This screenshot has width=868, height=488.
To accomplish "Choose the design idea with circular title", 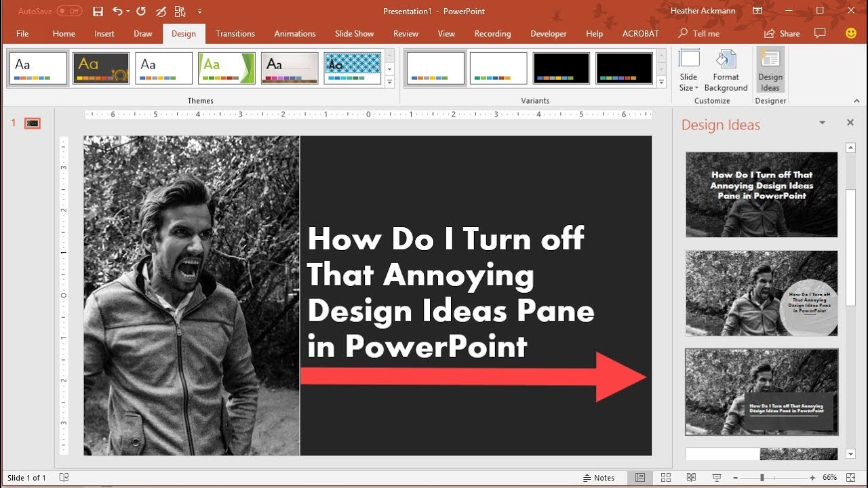I will click(762, 293).
